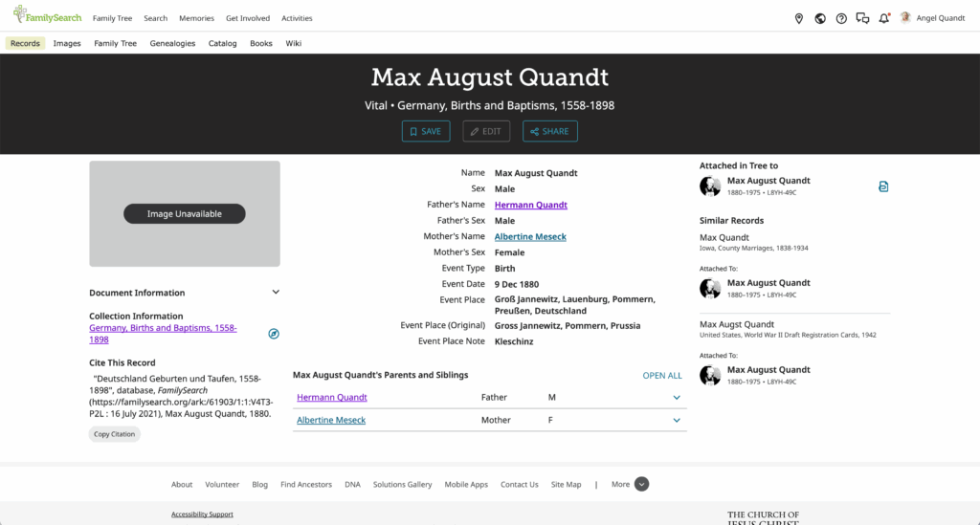Click the event date value 9 Dec 1880
The height and width of the screenshot is (525, 980).
click(516, 284)
